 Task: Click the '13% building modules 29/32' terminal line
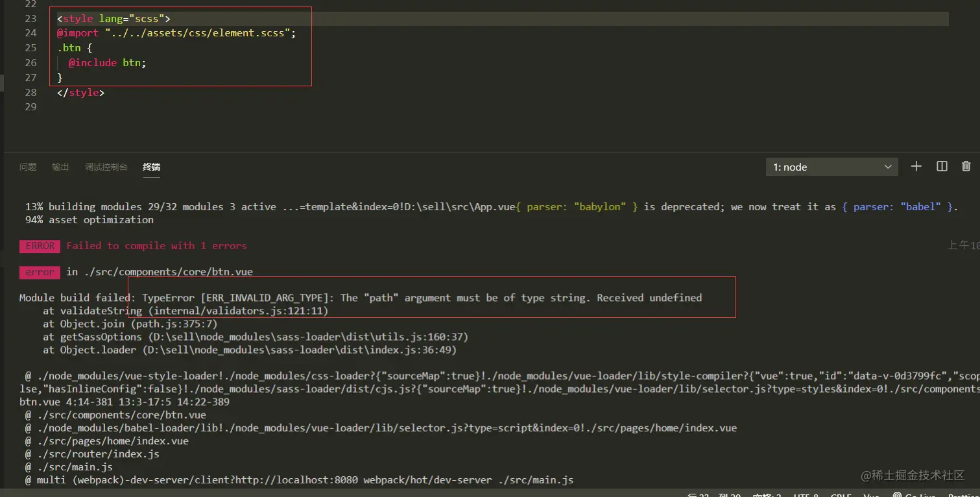(492, 206)
